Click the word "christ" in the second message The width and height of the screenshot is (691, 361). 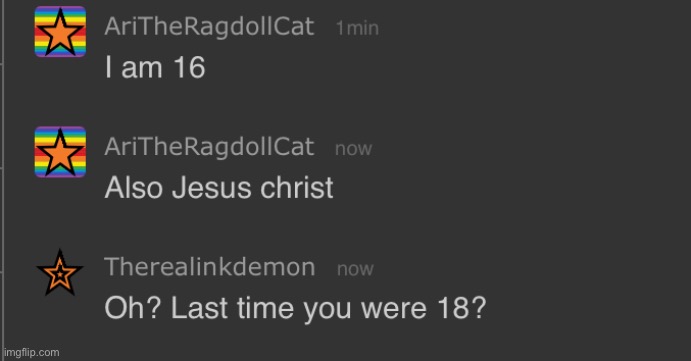297,188
